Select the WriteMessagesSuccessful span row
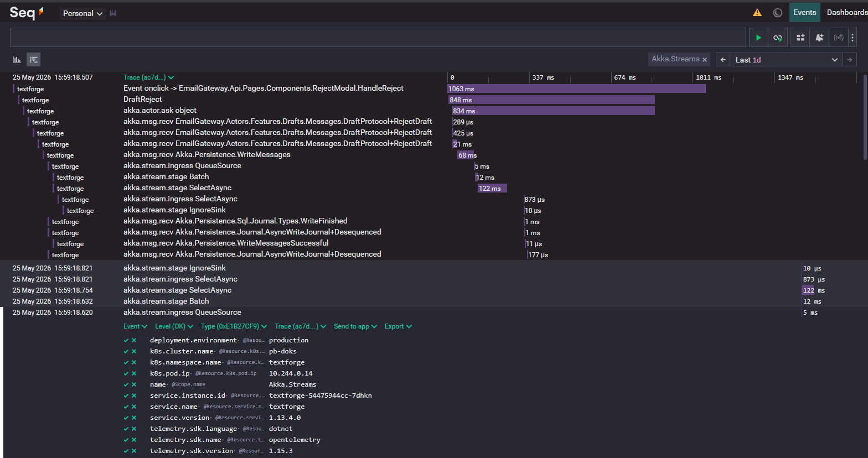This screenshot has height=458, width=868. pos(226,243)
